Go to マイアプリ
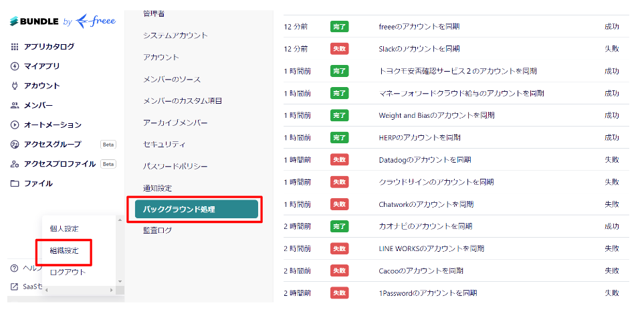 point(42,66)
